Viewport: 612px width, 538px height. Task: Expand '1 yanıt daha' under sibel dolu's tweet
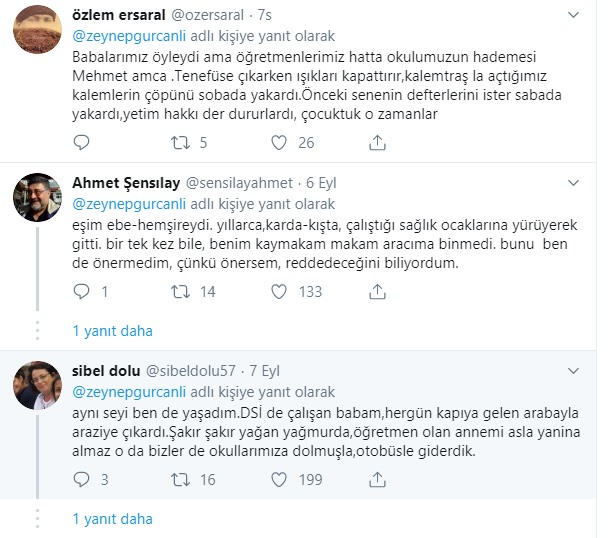tap(112, 519)
